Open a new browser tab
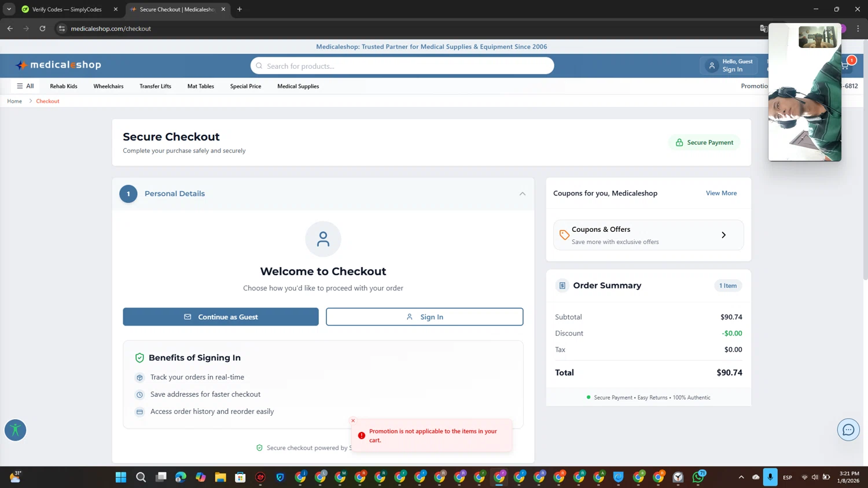The width and height of the screenshot is (868, 488). click(x=240, y=9)
